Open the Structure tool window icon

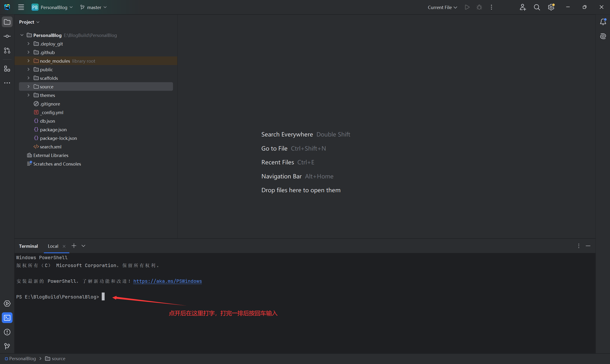point(7,69)
